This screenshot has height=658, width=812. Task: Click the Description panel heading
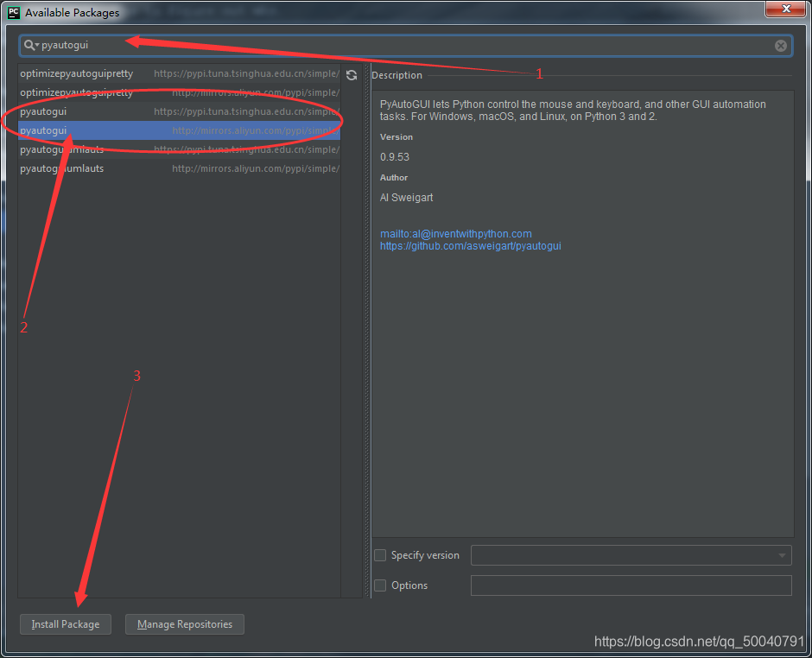coord(396,75)
